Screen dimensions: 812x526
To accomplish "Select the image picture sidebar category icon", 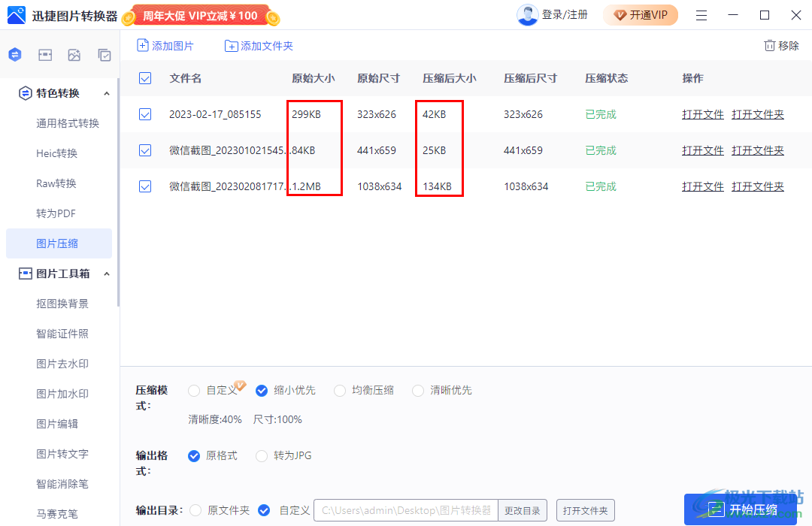I will click(x=74, y=55).
